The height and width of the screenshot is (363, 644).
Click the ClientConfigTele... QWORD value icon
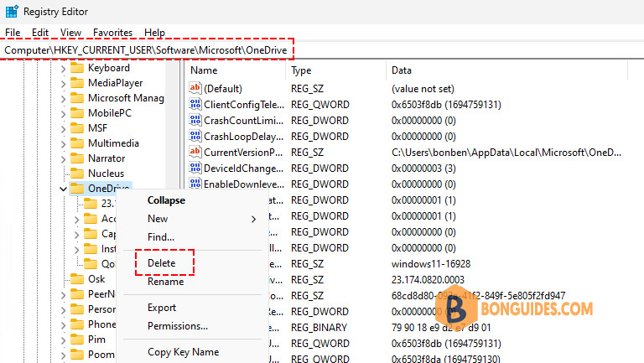[195, 104]
